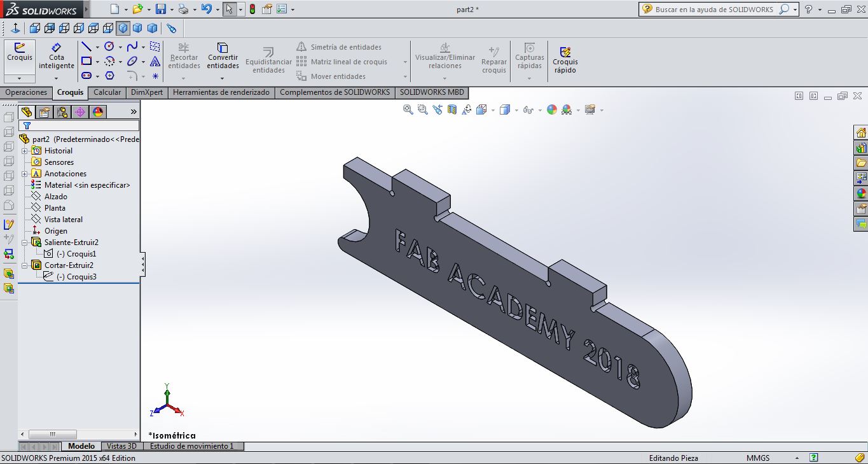Image resolution: width=868 pixels, height=464 pixels.
Task: Open the DisplayManager tab icon
Action: [98, 112]
